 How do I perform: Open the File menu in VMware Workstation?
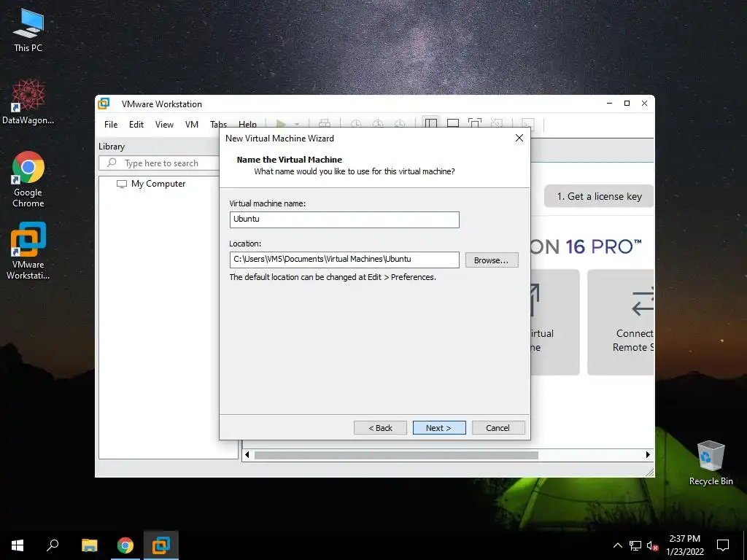[111, 124]
